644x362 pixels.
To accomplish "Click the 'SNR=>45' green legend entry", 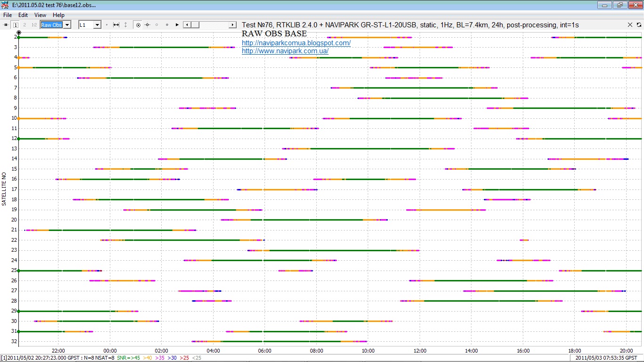I will pyautogui.click(x=128, y=358).
